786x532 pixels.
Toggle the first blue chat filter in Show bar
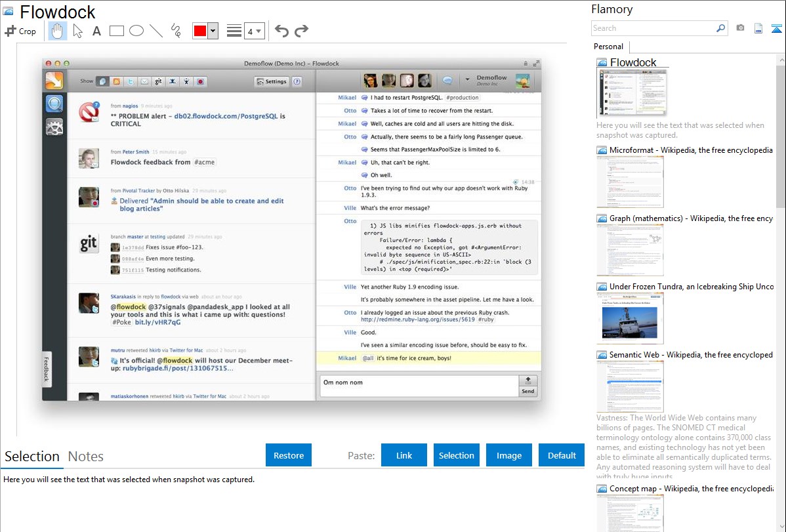click(x=102, y=81)
